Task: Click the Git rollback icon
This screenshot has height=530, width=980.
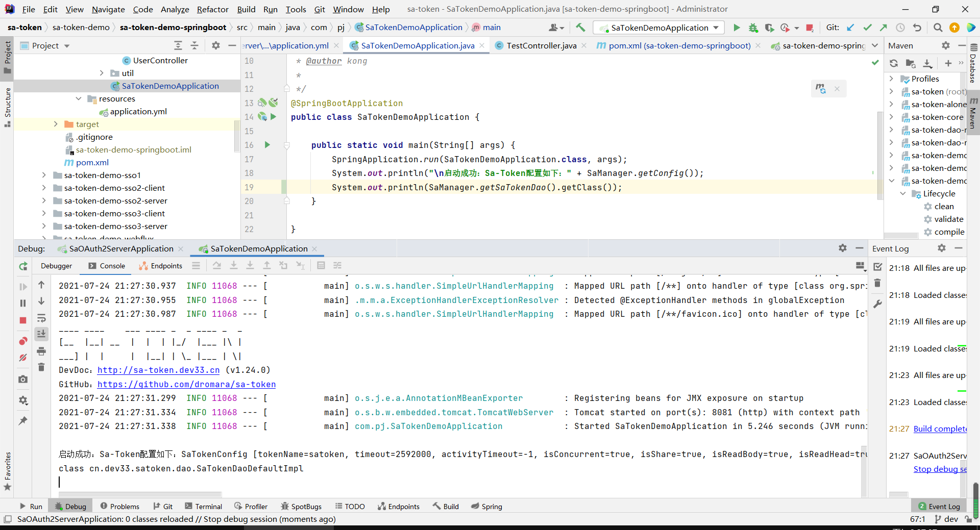Action: coord(917,28)
